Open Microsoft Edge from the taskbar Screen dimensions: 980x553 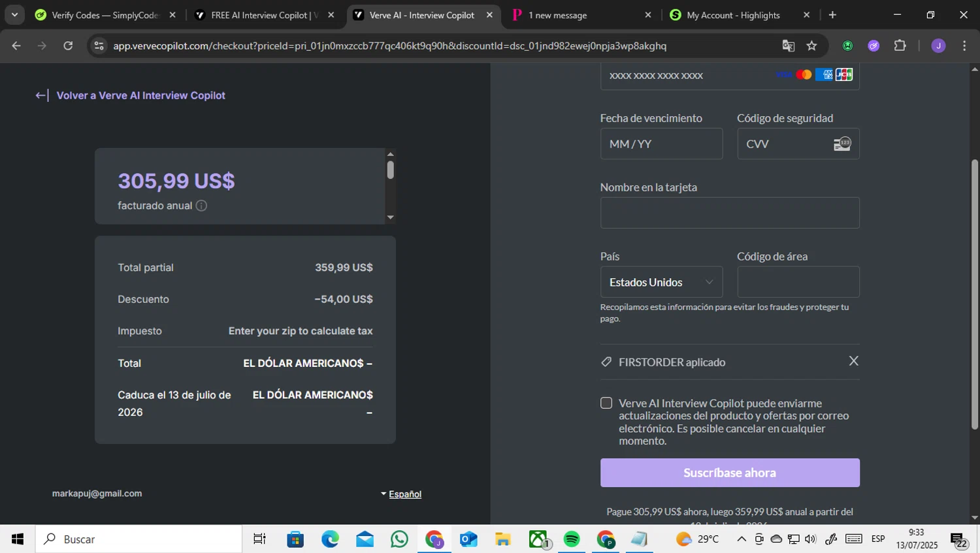330,539
